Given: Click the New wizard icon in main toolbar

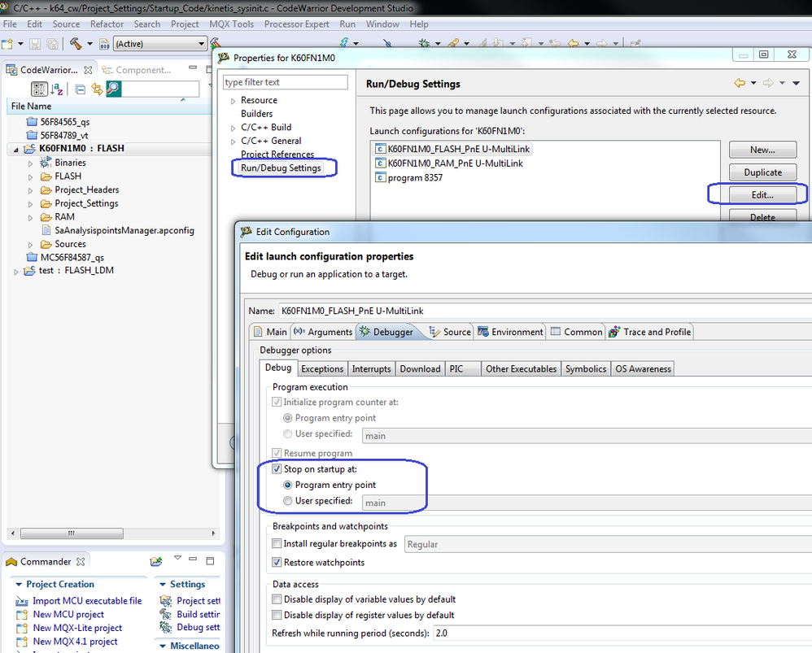Looking at the screenshot, I should [x=7, y=43].
